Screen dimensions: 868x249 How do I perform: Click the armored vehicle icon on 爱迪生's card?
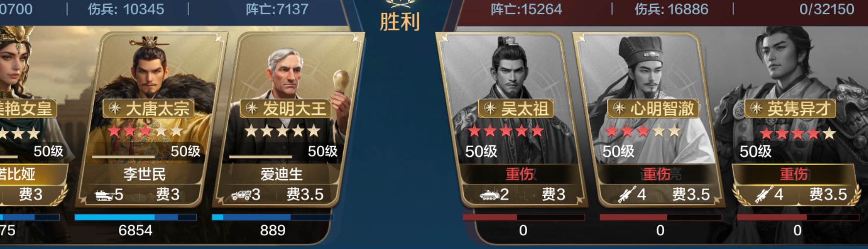[x=241, y=195]
